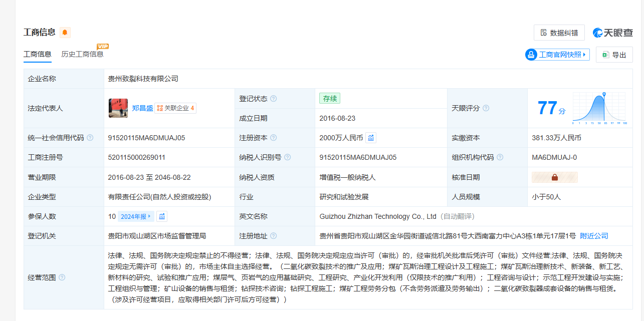
Task: Click organization code MA6DMUAJ-0
Action: tap(554, 157)
